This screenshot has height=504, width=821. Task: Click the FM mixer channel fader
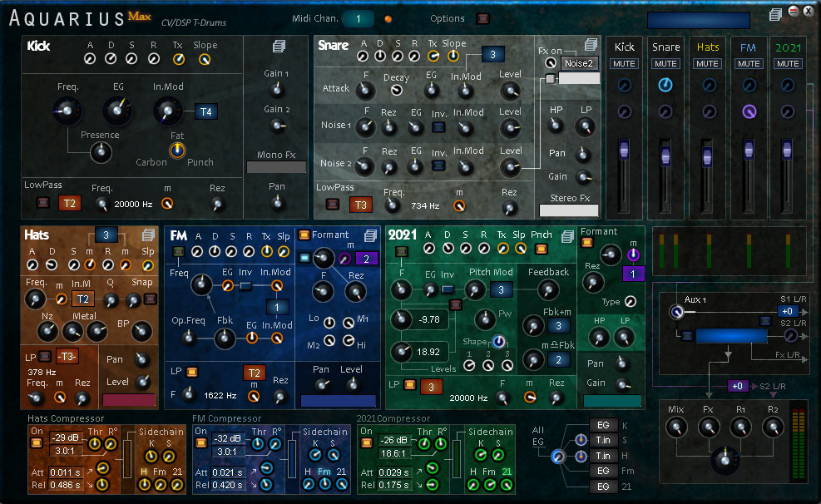[x=749, y=150]
